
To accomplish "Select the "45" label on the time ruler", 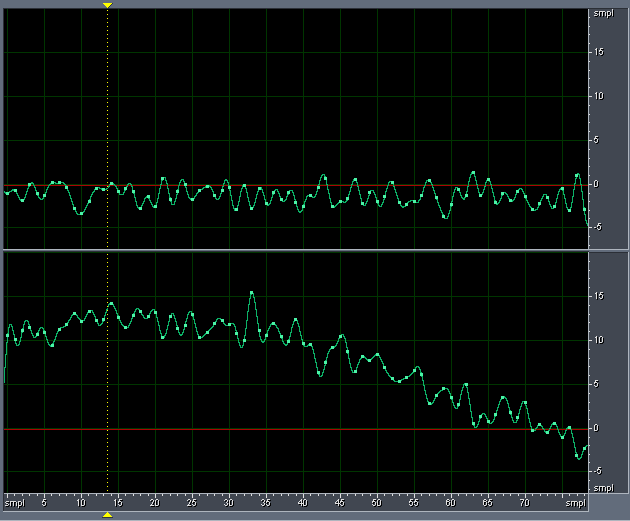I will (340, 503).
